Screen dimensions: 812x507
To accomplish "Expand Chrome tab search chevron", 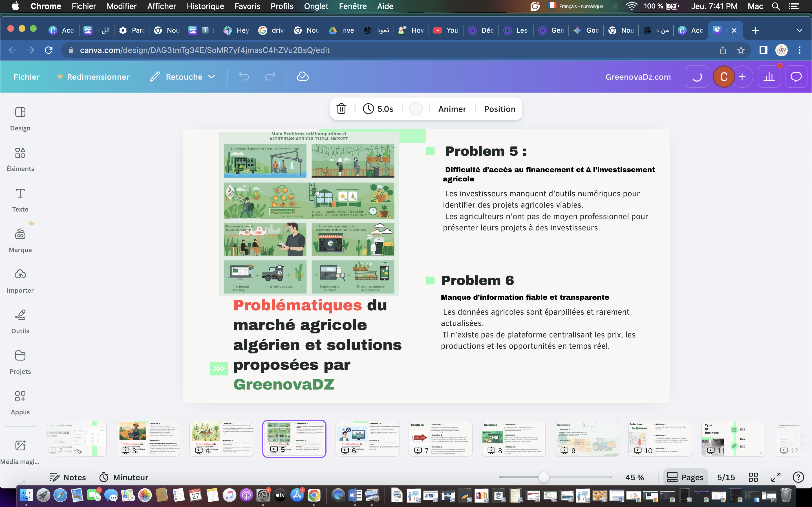I will click(799, 30).
